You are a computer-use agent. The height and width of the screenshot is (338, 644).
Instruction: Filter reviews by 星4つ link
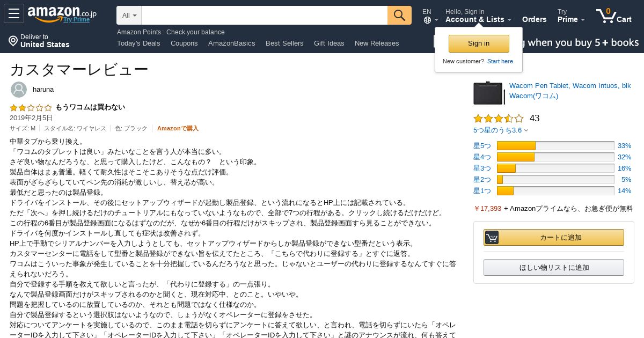pos(482,157)
